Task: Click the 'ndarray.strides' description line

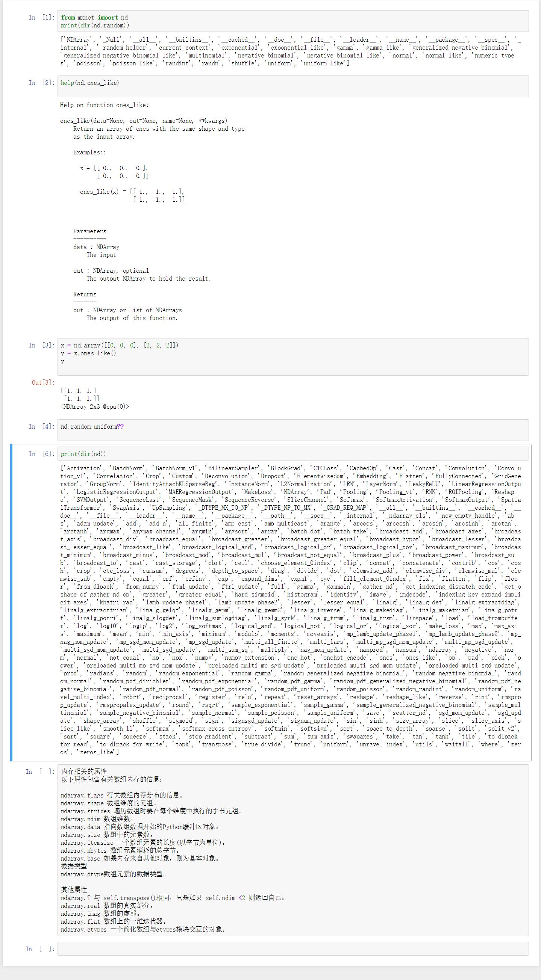Action: click(x=152, y=811)
